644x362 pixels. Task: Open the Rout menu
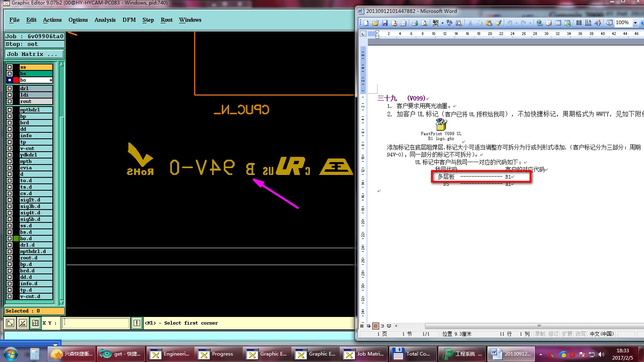pos(167,20)
